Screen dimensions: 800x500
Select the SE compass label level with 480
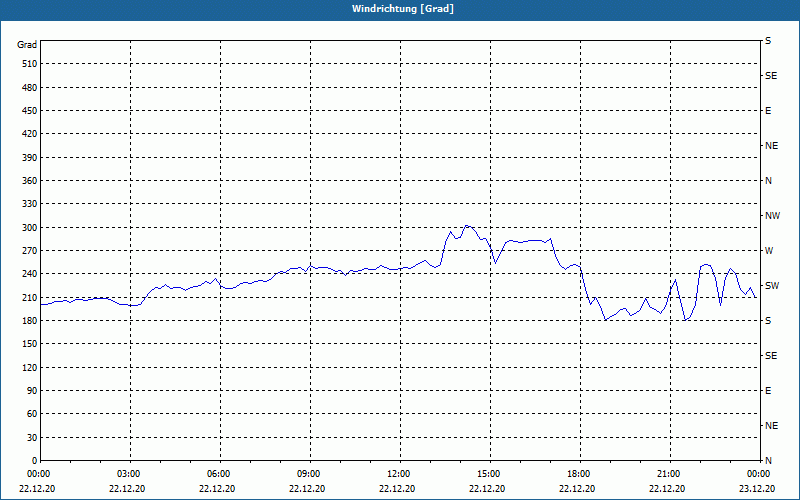771,76
